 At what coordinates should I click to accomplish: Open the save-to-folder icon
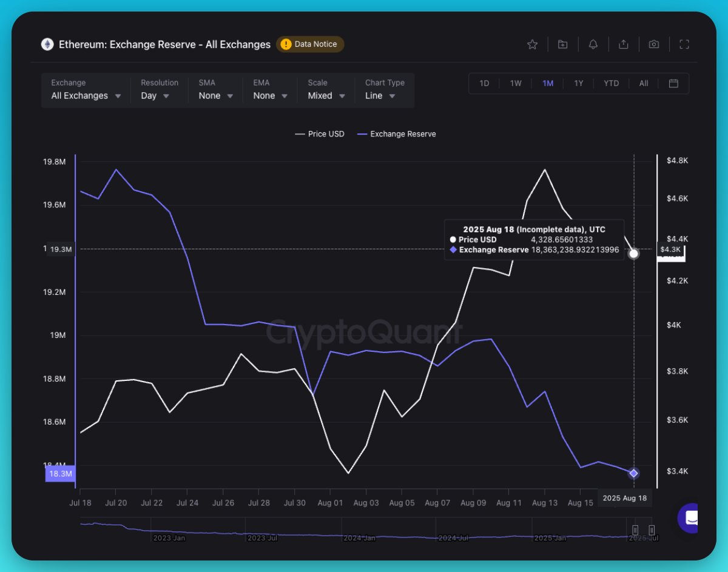coord(562,44)
